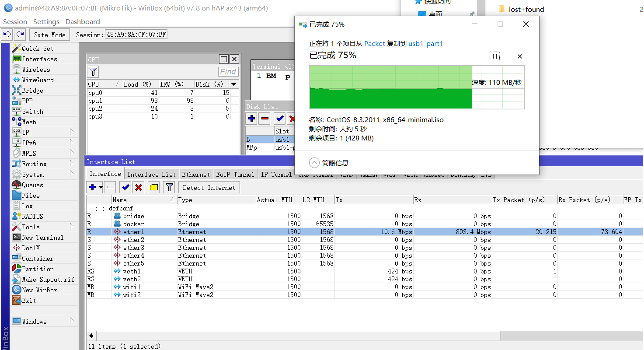
Task: Select the ether2 interface row
Action: tap(133, 240)
